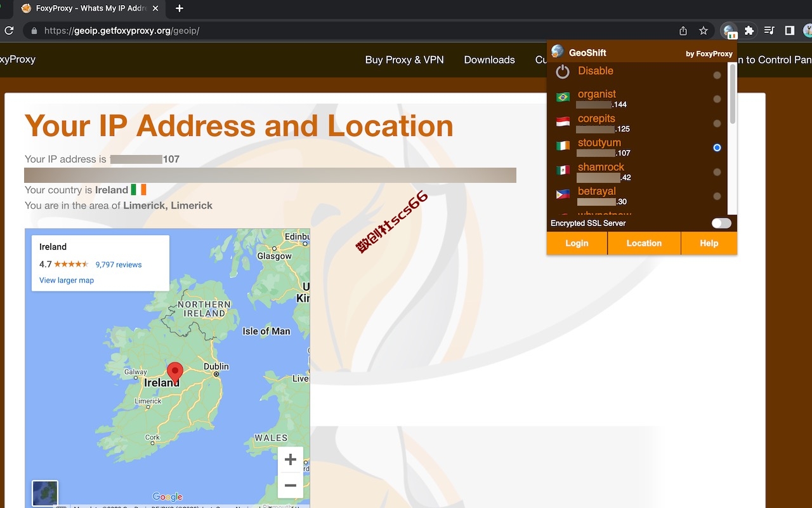
Task: Open Buy Proxy & VPN menu
Action: pyautogui.click(x=404, y=60)
